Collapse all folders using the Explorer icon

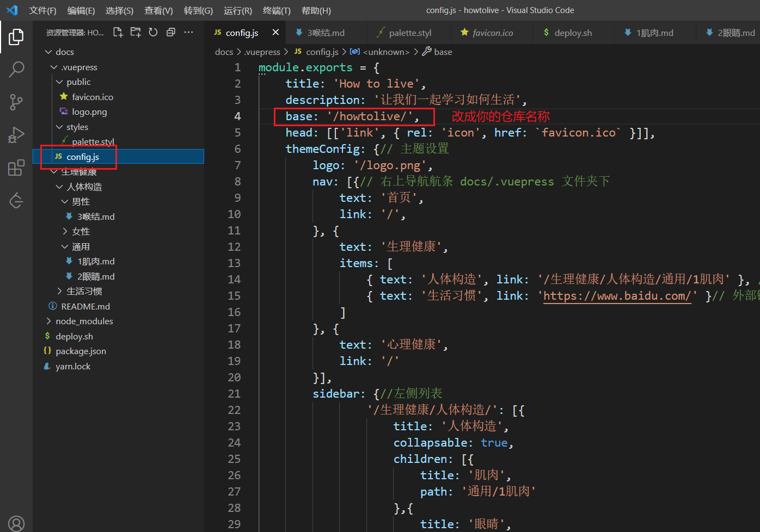pos(170,32)
